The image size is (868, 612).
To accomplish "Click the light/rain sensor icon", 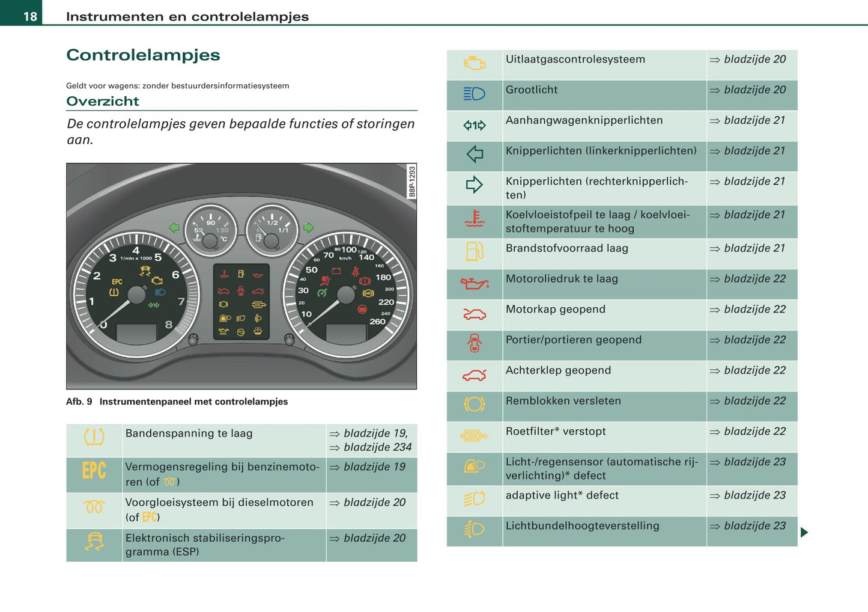I will pos(474,466).
